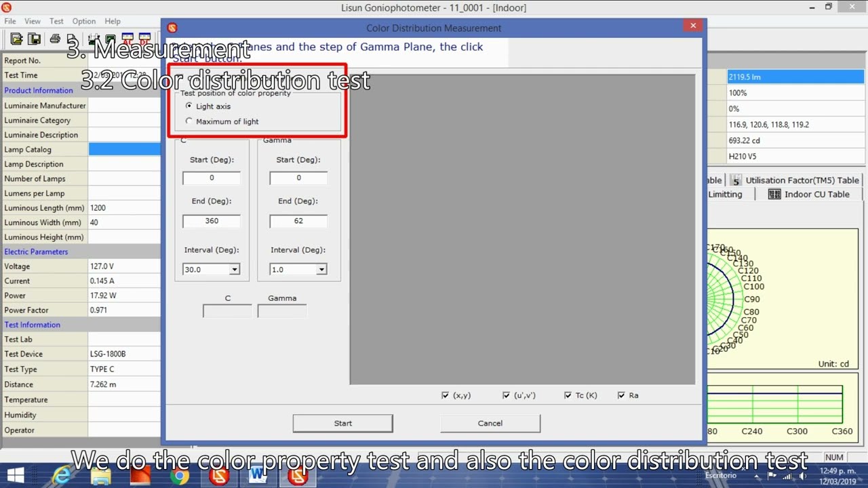Click the Gamma Start (Deg) input field
This screenshot has height=488, width=868.
coord(298,178)
